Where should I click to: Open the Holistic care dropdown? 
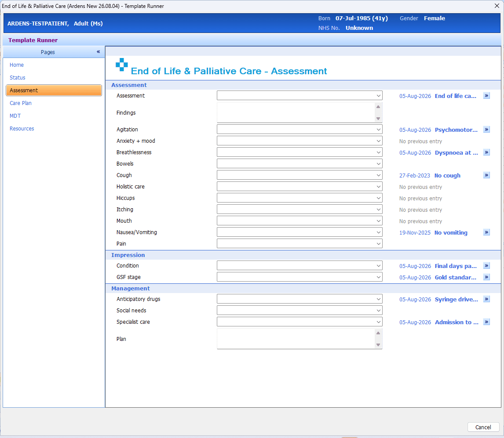pyautogui.click(x=299, y=187)
